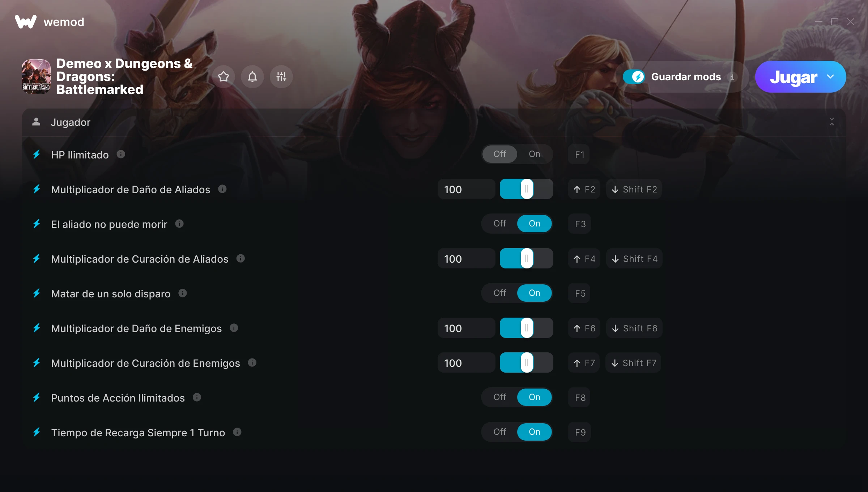Click the WeMod logo
Screen dimensions: 868x492
[25, 22]
